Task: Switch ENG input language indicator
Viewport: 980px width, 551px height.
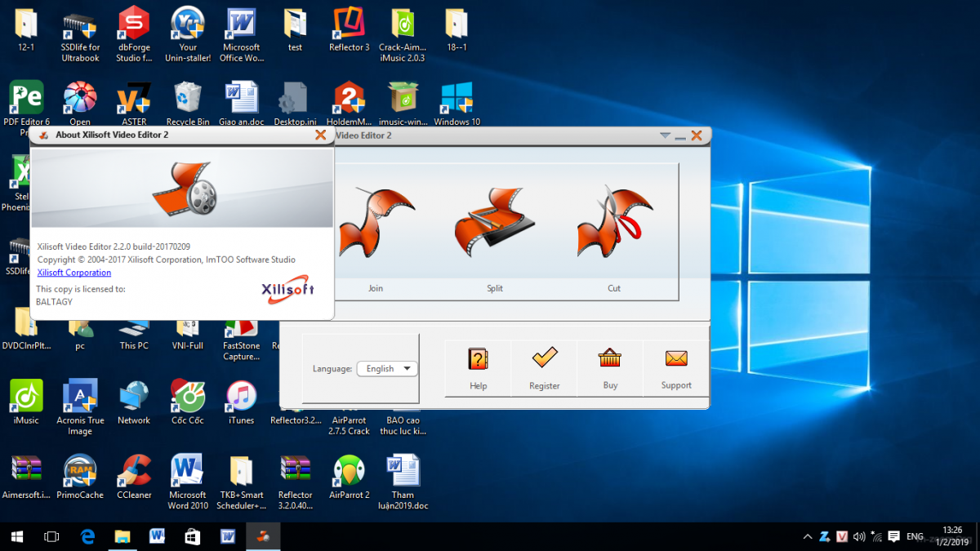Action: coord(915,536)
